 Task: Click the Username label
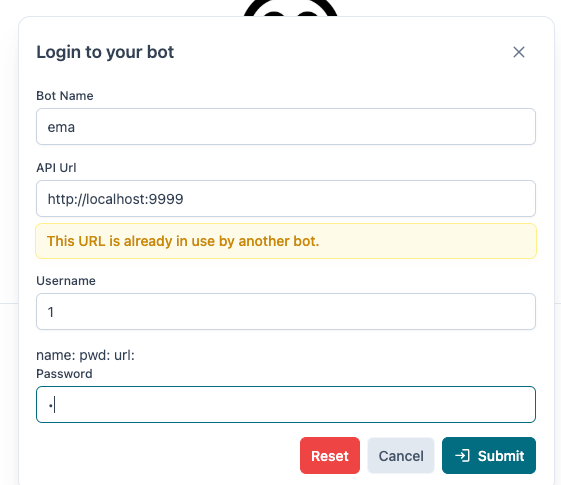[66, 281]
